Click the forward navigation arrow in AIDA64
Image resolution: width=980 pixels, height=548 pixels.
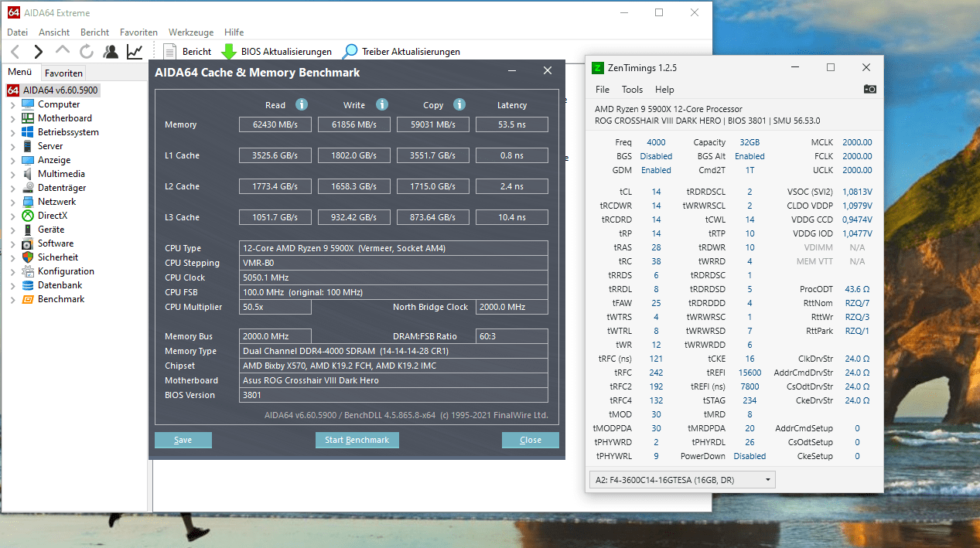click(38, 52)
